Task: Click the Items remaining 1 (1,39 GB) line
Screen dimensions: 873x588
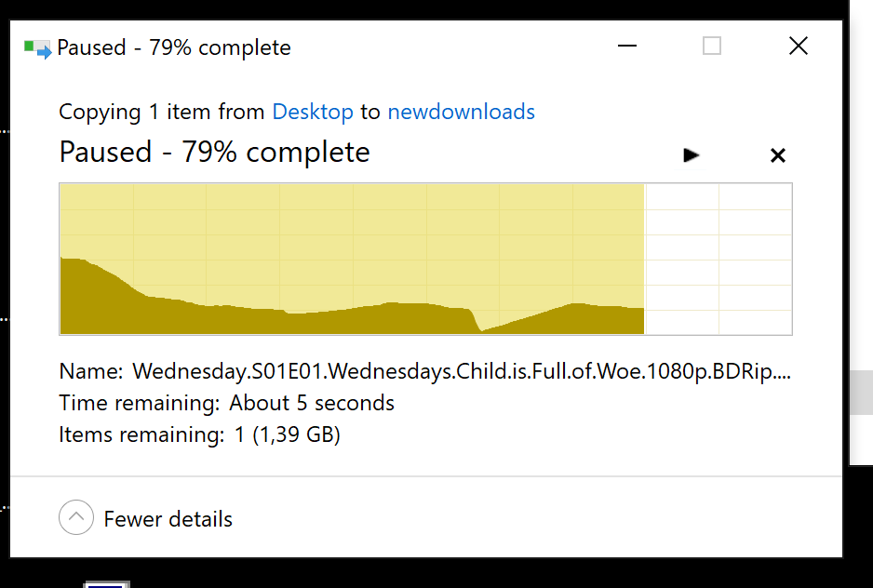Action: (199, 434)
